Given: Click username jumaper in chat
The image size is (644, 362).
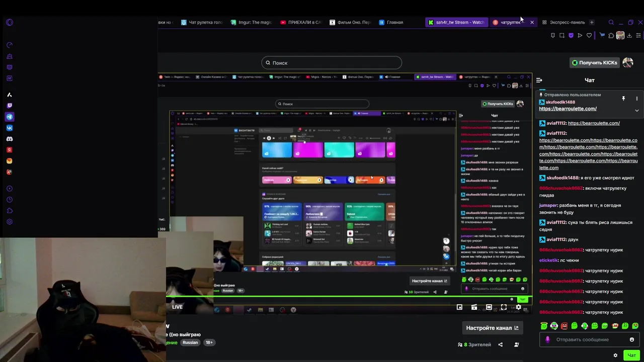Looking at the screenshot, I should tap(548, 205).
